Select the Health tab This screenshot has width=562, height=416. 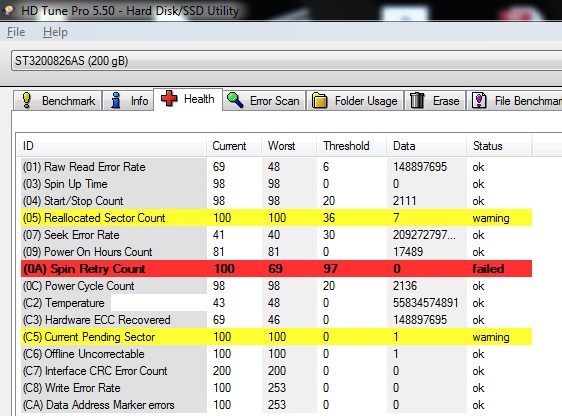point(188,99)
